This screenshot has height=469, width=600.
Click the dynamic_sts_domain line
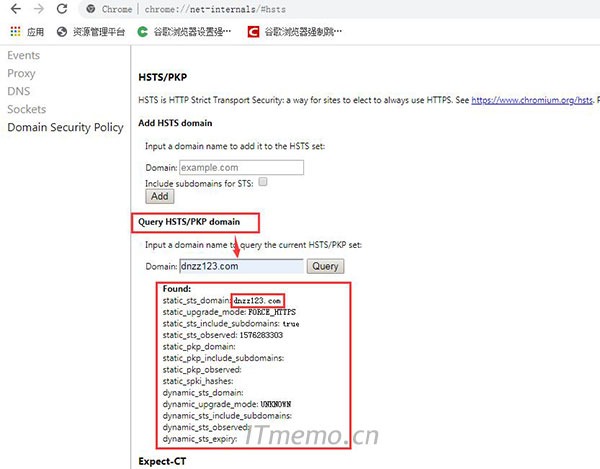click(x=203, y=392)
